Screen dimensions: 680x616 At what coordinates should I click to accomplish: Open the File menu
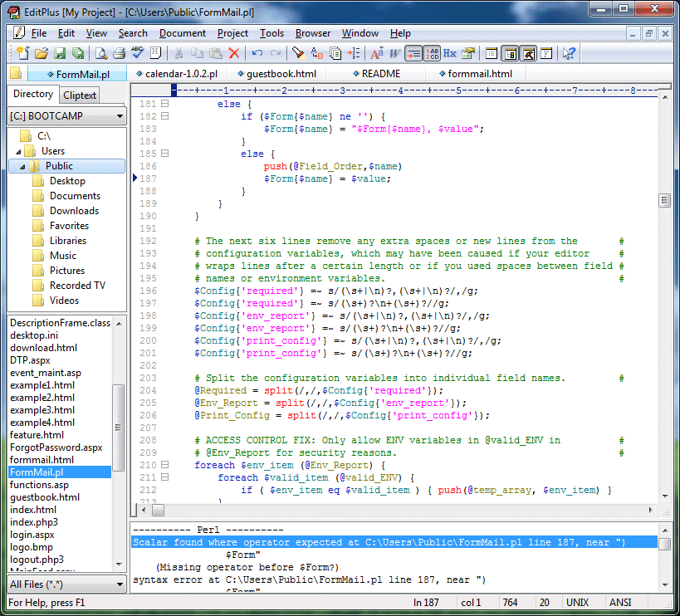coord(38,33)
